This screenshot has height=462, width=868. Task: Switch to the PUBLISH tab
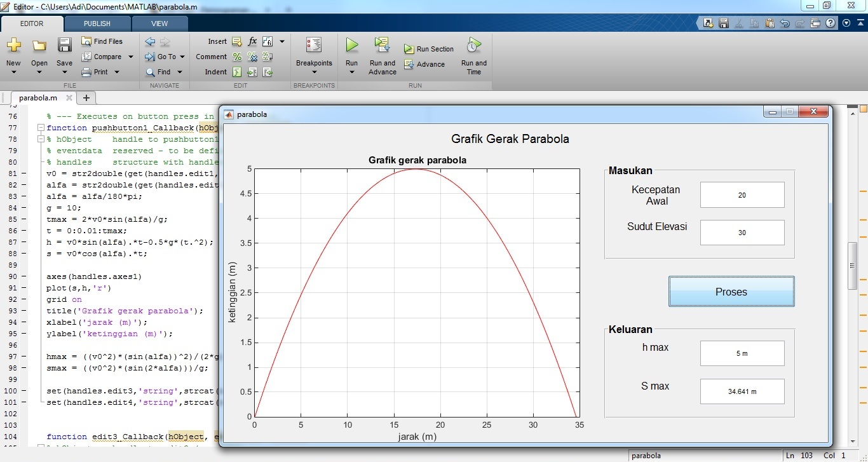pos(97,24)
